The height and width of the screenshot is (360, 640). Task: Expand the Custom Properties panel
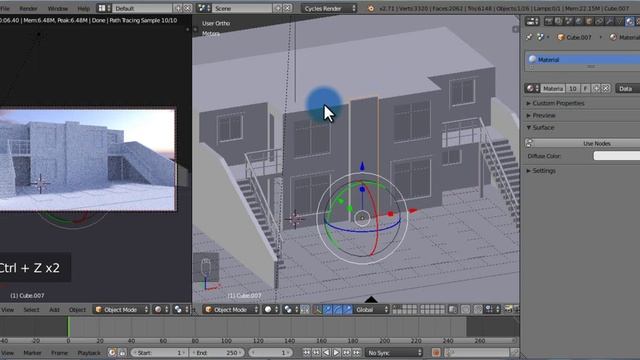pos(555,103)
